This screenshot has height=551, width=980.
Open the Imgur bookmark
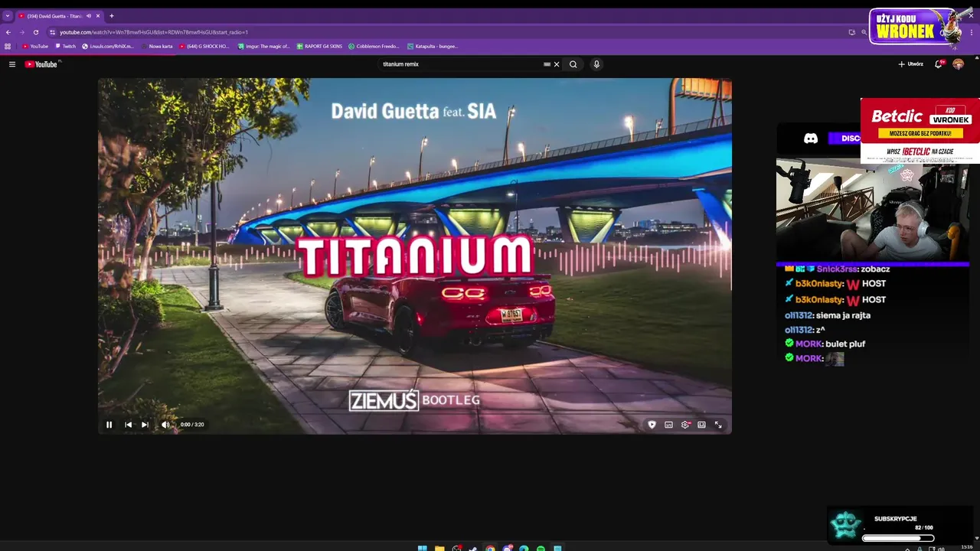coord(264,46)
